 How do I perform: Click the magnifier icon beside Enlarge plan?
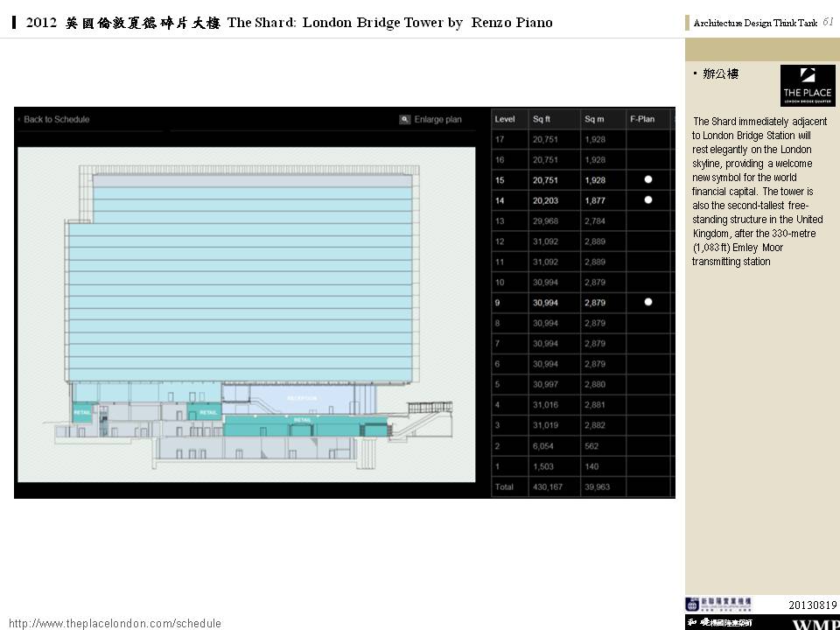click(405, 120)
